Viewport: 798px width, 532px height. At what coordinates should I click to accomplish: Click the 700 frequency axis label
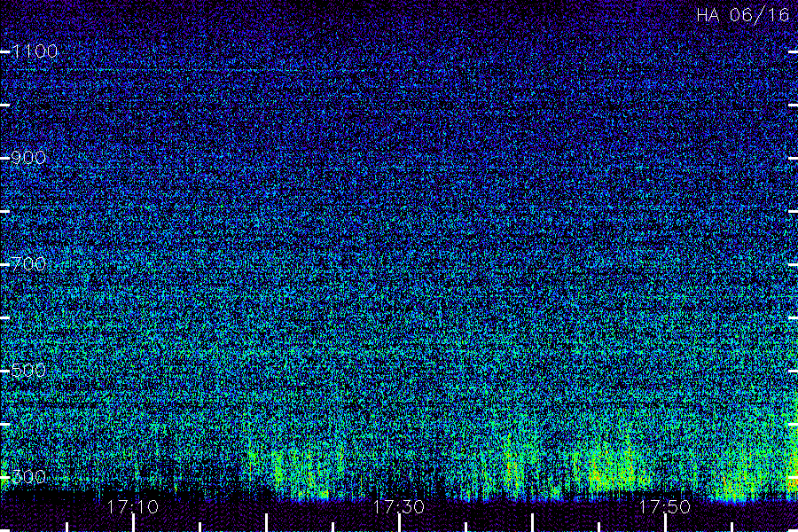[28, 263]
